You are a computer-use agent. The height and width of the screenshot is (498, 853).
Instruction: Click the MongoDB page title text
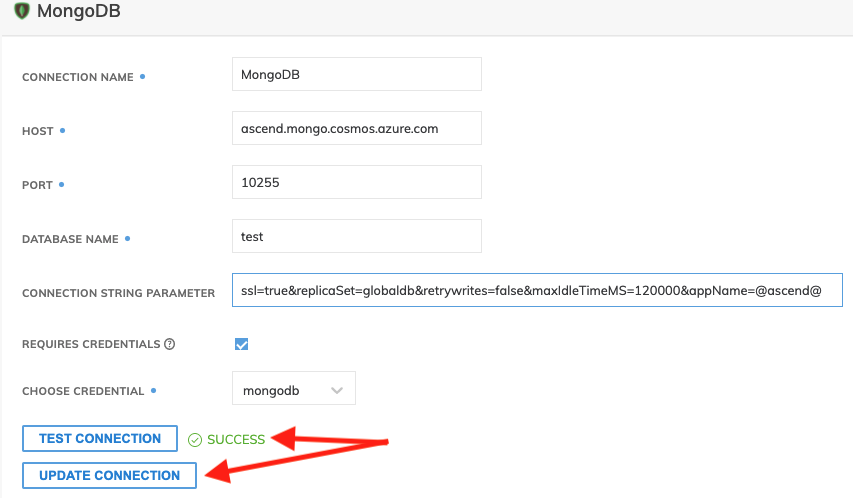(x=79, y=11)
